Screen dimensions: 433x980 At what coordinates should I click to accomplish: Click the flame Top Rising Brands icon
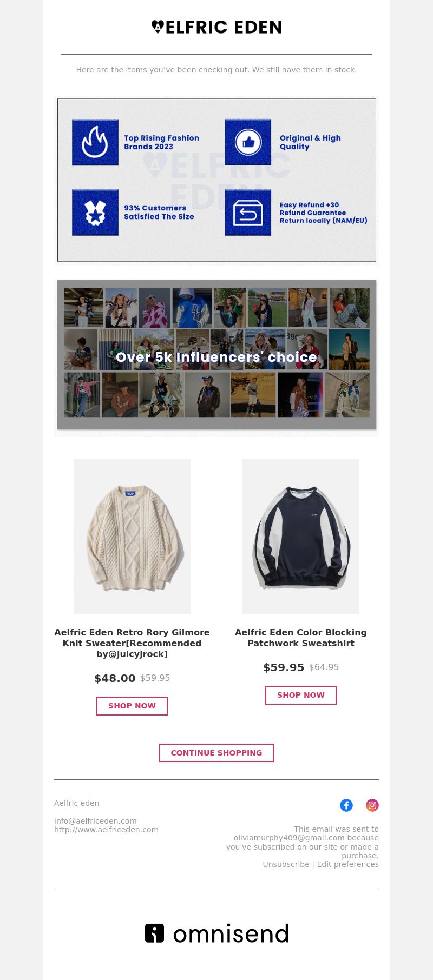pyautogui.click(x=95, y=142)
